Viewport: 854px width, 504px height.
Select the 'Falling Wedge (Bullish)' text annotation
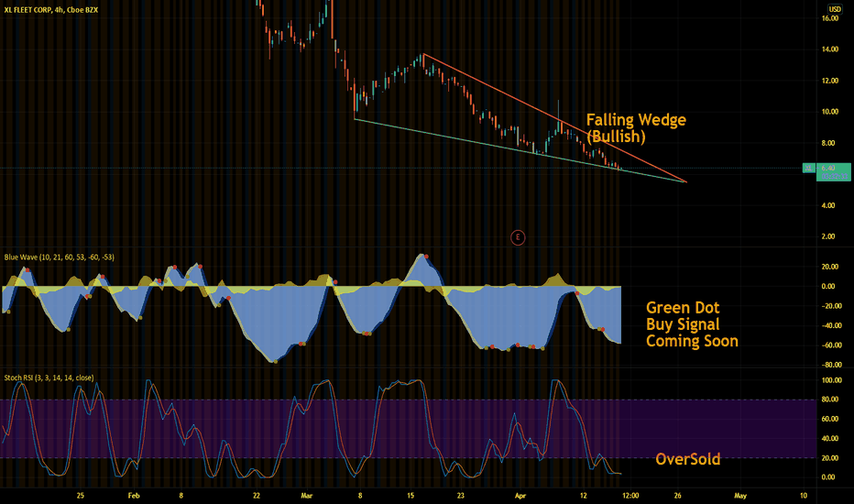[x=636, y=128]
